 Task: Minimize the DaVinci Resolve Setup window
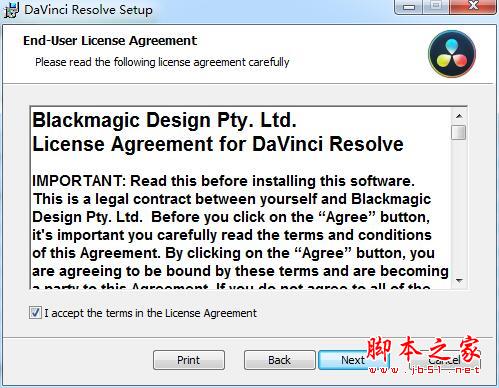pyautogui.click(x=409, y=7)
